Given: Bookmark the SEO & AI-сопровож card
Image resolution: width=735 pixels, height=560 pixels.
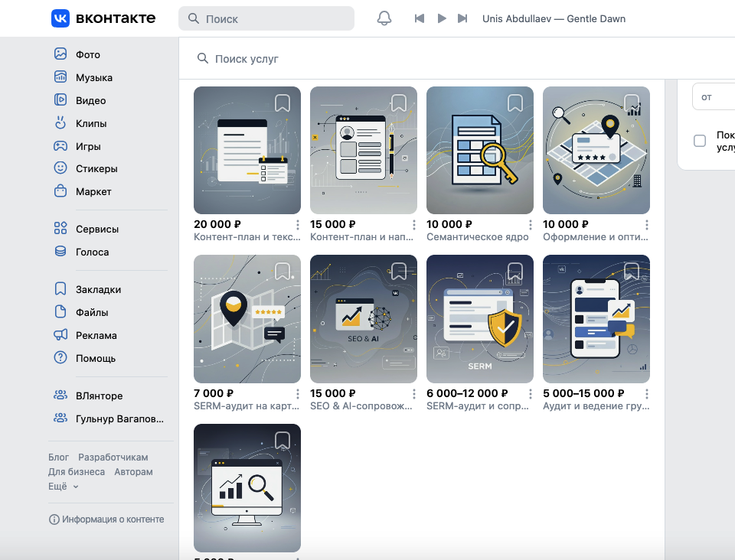Looking at the screenshot, I should click(x=399, y=271).
